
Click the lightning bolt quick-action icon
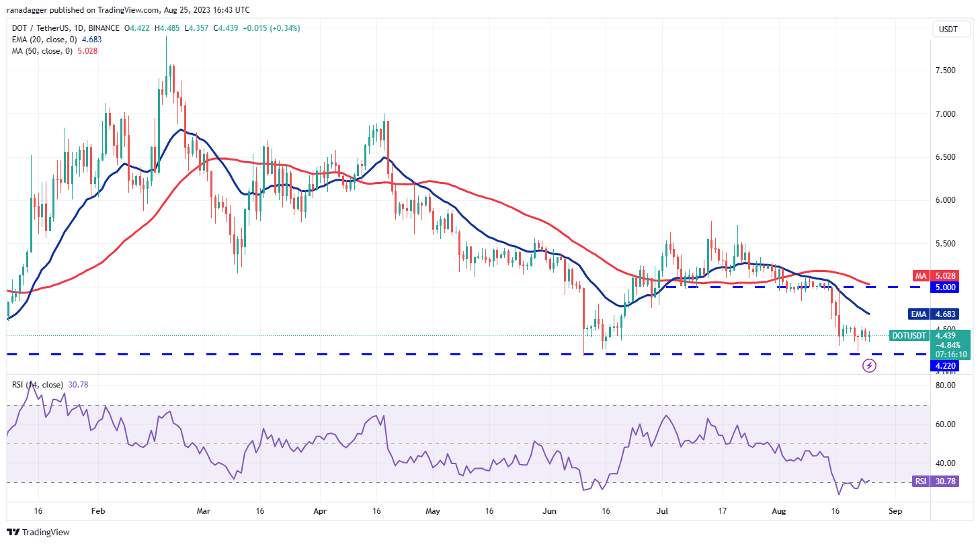click(x=869, y=365)
